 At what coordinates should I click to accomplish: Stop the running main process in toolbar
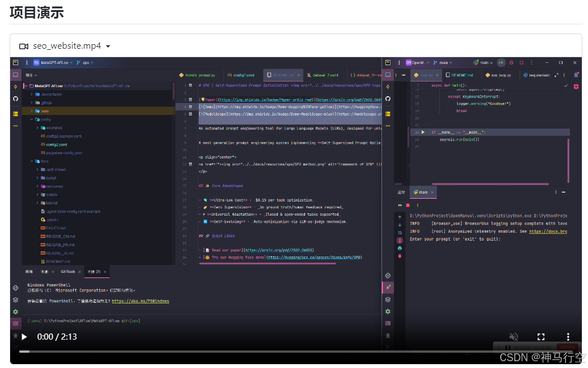pos(521,63)
